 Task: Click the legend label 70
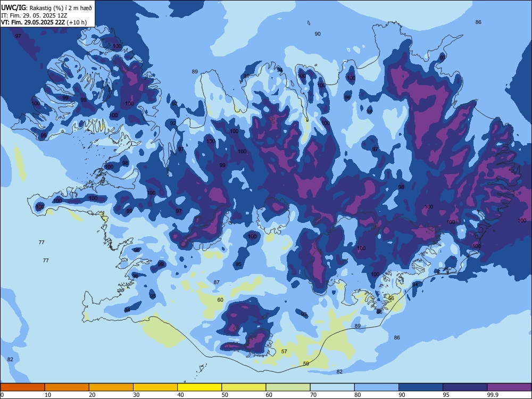click(x=313, y=395)
